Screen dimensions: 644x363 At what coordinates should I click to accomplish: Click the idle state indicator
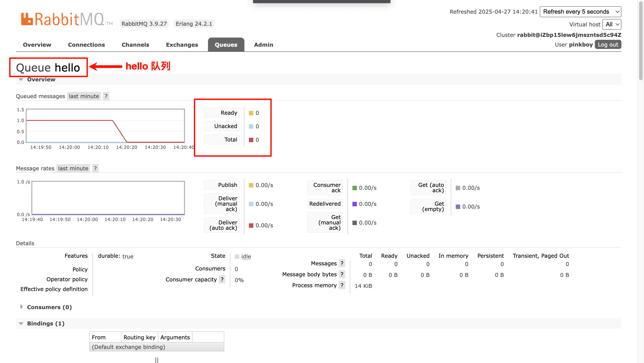click(246, 256)
